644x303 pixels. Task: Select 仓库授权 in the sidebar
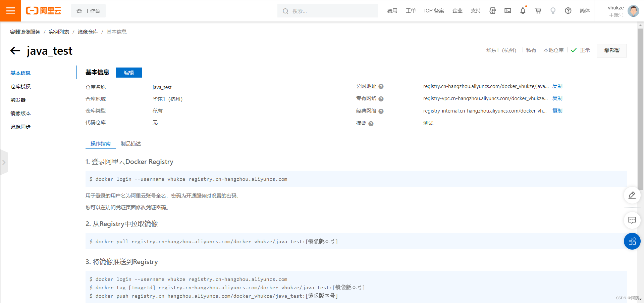pyautogui.click(x=20, y=86)
